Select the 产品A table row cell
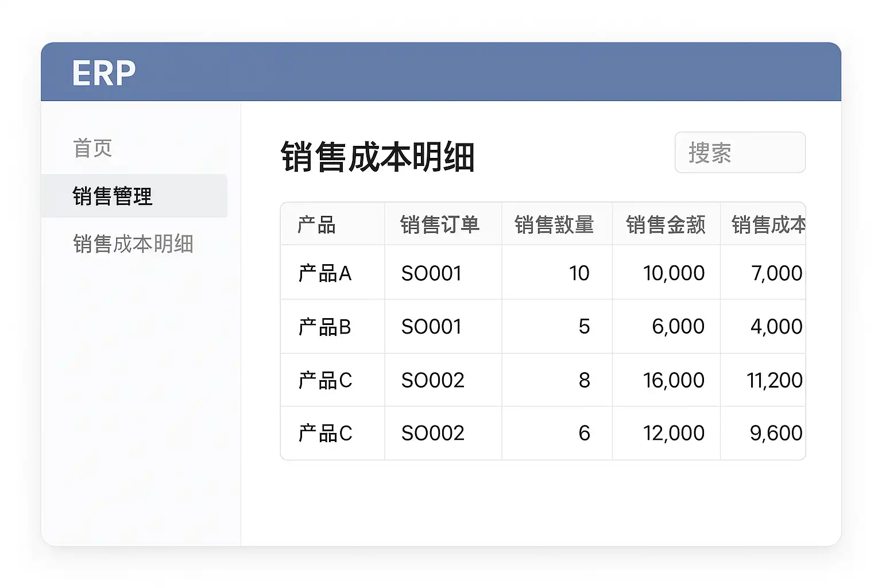882x588 pixels. 325,273
